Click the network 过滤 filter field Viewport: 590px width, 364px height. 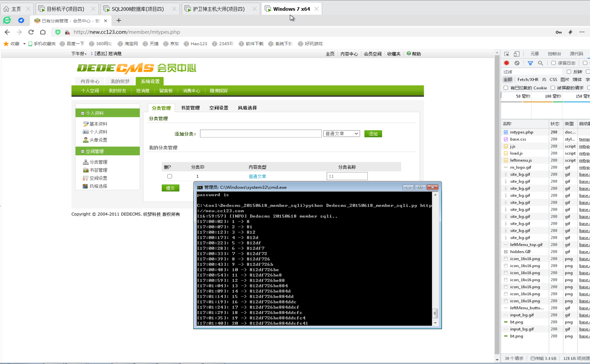532,72
